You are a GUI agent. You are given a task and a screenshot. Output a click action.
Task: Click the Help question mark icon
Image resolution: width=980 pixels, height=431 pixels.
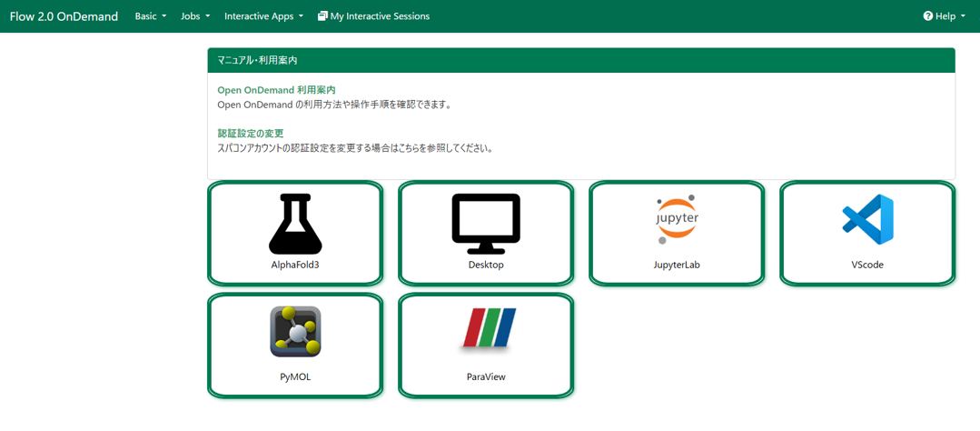pos(928,16)
